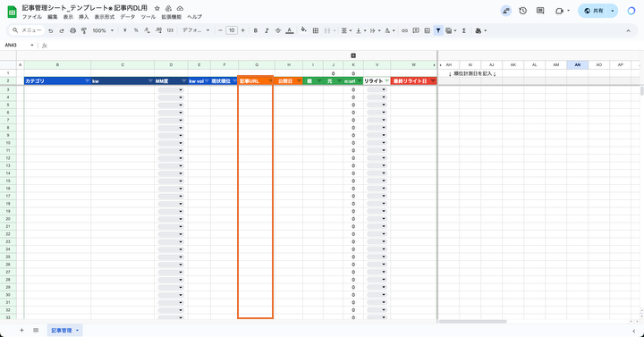The height and width of the screenshot is (337, 644).
Task: Open the ファイル menu
Action: [31, 17]
